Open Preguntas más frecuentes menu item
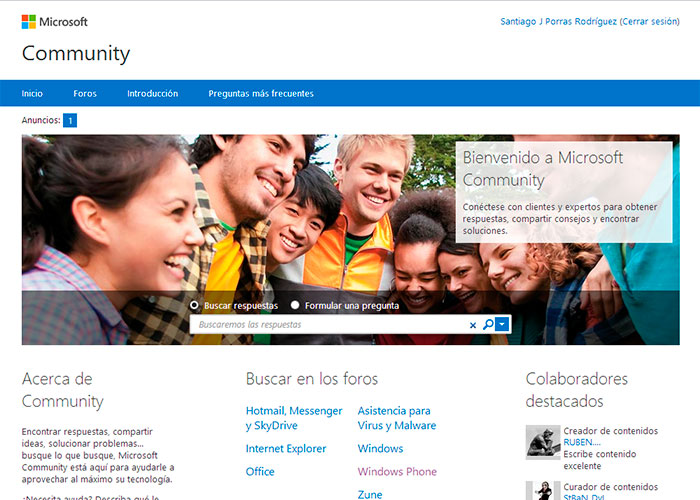Screen dimensions: 700x500 pos(261,93)
